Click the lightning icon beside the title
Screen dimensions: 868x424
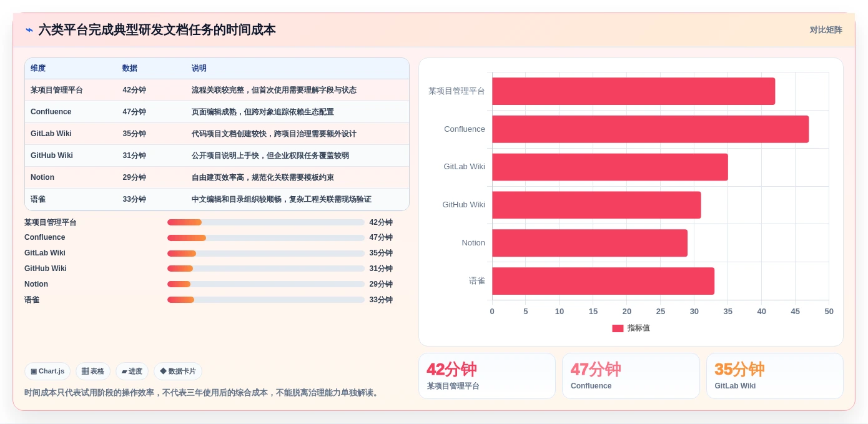click(29, 30)
